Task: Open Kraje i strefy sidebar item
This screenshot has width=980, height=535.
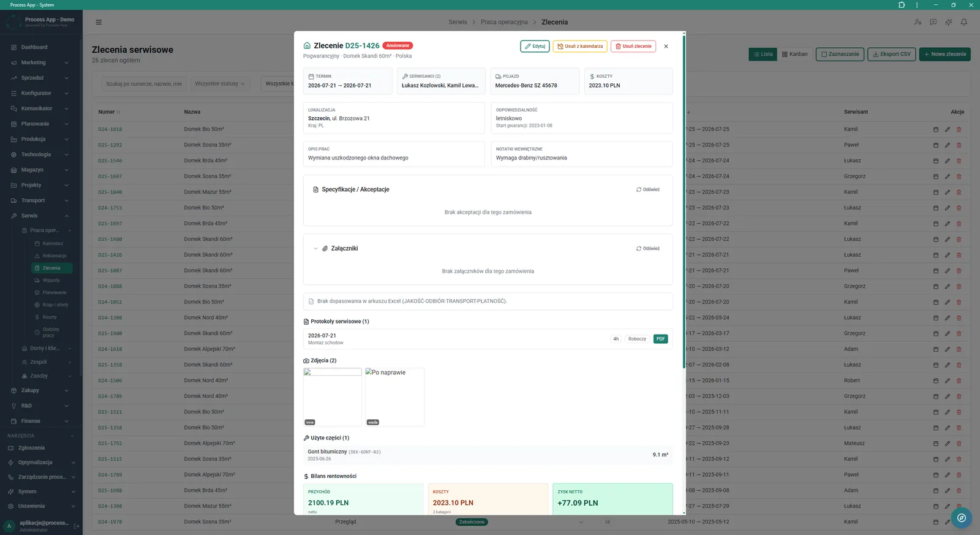Action: click(x=52, y=305)
